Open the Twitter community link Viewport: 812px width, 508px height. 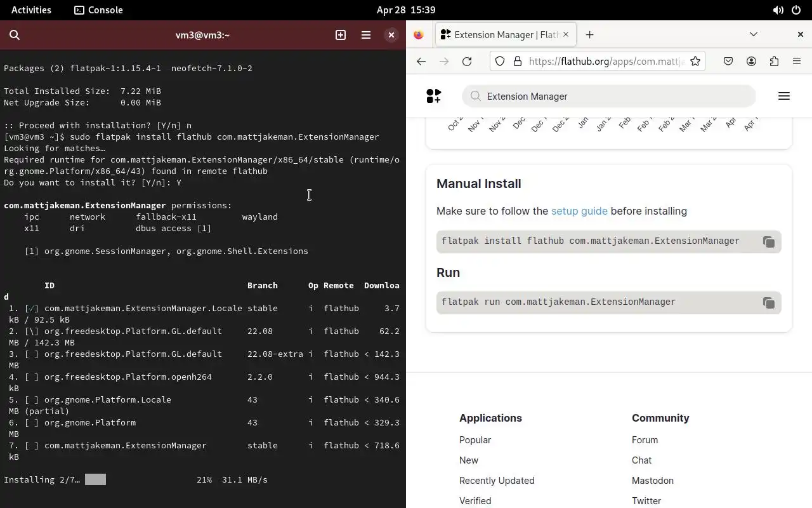click(646, 500)
